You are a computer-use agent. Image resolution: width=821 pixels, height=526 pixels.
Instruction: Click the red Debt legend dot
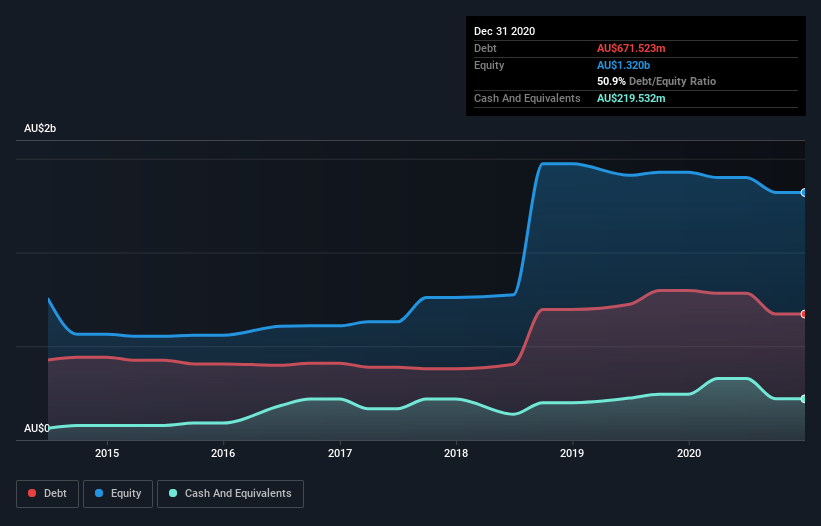point(32,493)
